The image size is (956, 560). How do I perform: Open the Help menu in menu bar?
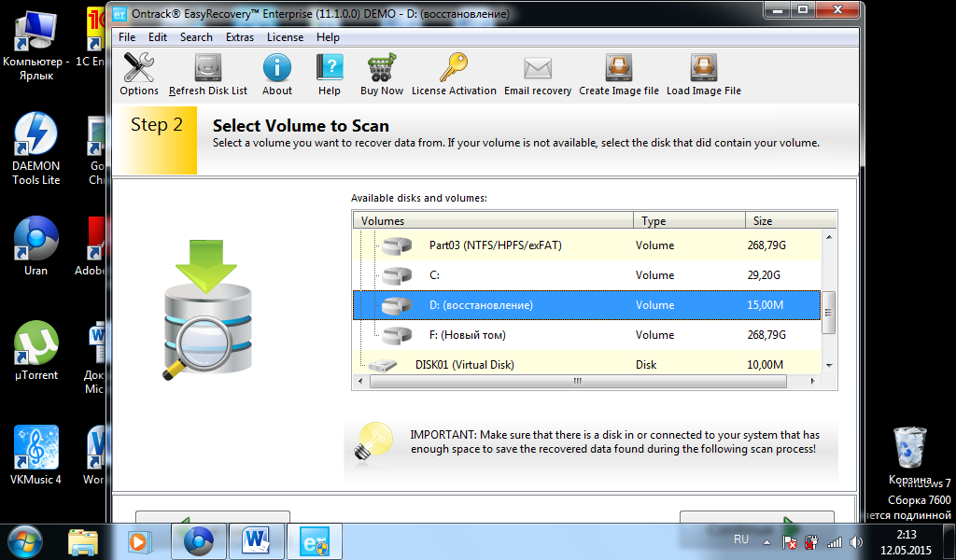328,37
